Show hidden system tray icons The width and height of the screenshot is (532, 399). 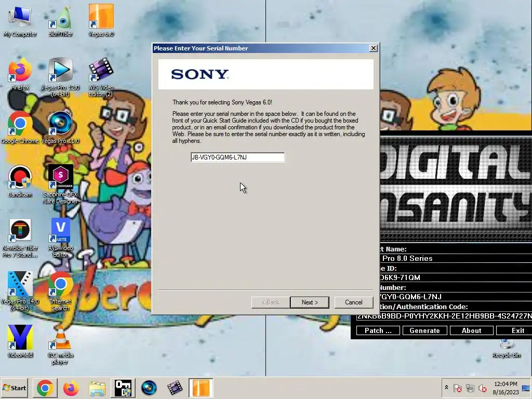coord(446,388)
